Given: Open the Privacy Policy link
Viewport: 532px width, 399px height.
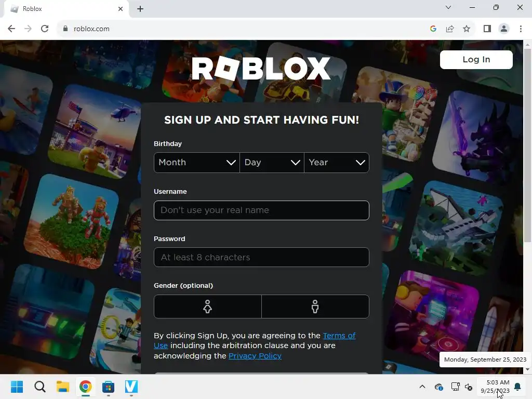Looking at the screenshot, I should (x=255, y=356).
